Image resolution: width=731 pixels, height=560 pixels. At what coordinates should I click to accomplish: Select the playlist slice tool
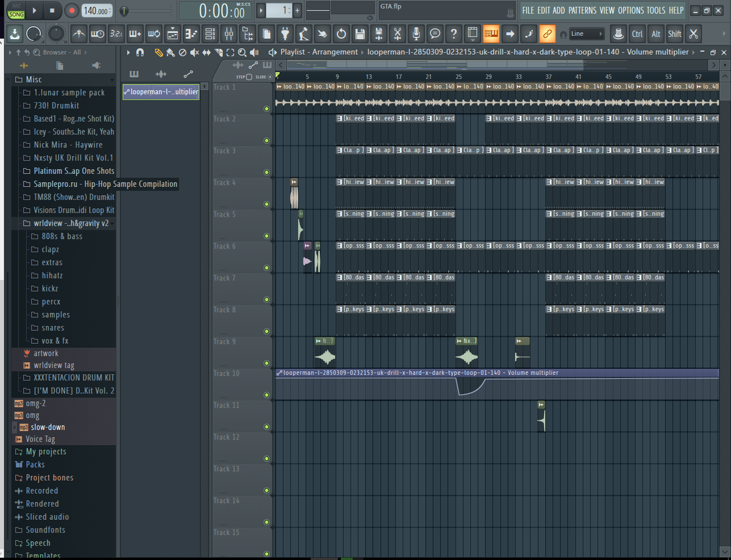click(x=219, y=52)
